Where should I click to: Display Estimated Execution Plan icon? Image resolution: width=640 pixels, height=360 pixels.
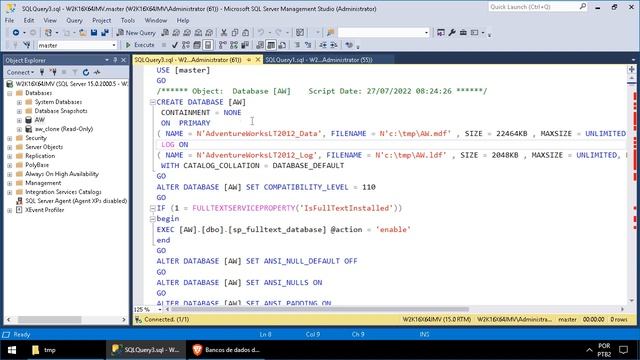click(186, 45)
